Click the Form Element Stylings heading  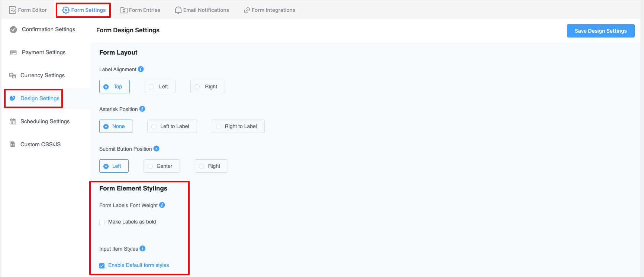[133, 188]
